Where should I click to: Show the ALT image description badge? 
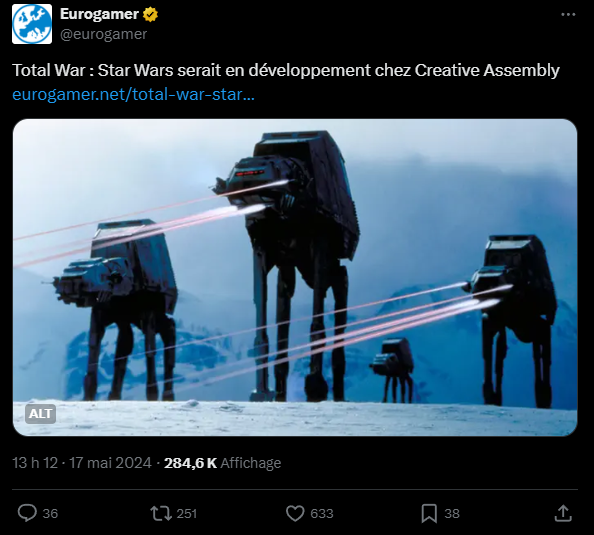point(41,413)
